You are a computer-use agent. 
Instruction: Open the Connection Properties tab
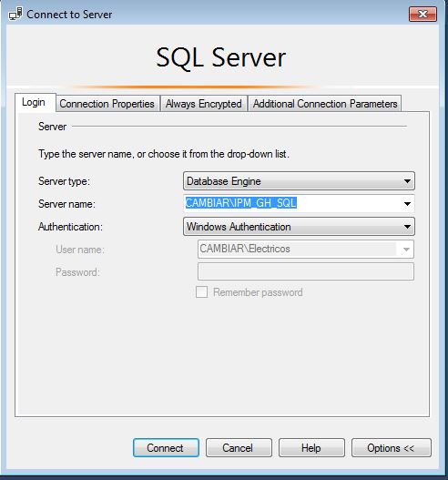pyautogui.click(x=107, y=104)
